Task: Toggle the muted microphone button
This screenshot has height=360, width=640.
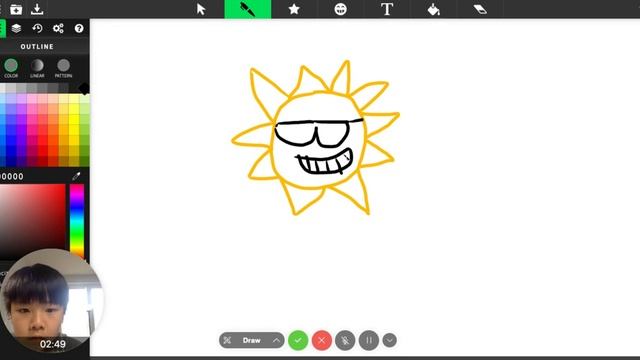Action: point(345,340)
